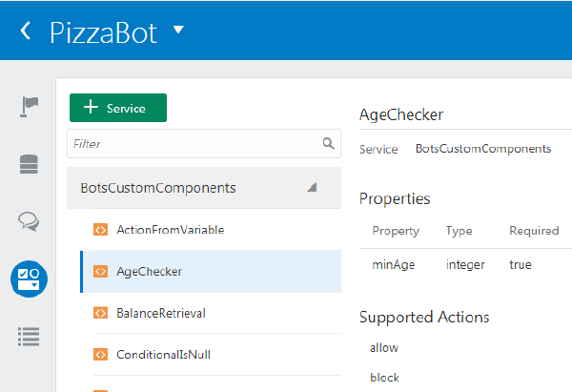Select the components sidebar icon
The width and height of the screenshot is (572, 392).
coord(30,278)
